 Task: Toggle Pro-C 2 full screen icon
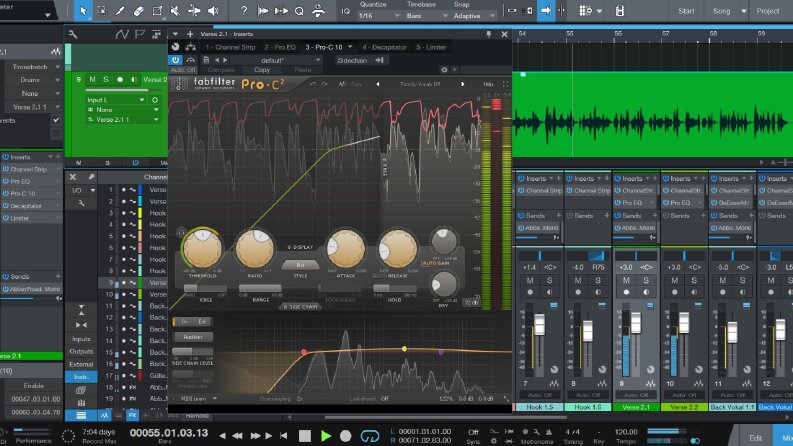[x=505, y=84]
